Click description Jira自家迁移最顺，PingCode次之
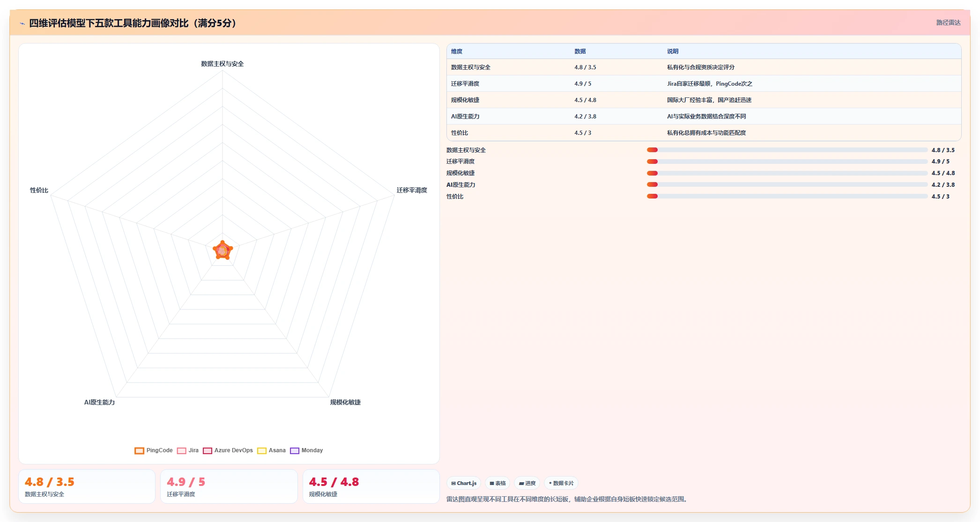The image size is (980, 522). point(710,84)
